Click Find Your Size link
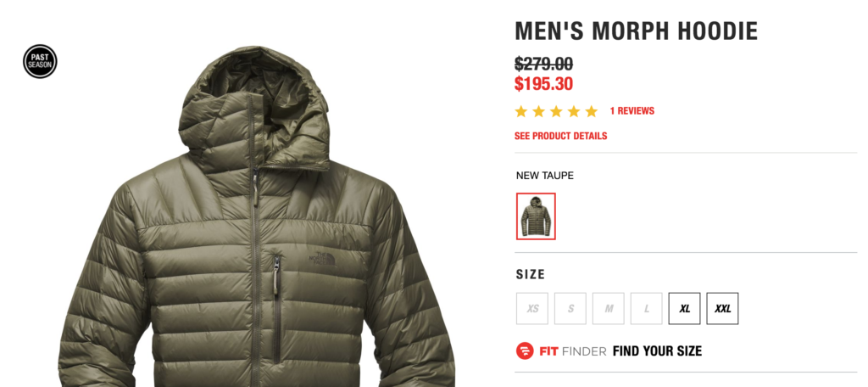Image resolution: width=868 pixels, height=387 pixels. tap(657, 351)
